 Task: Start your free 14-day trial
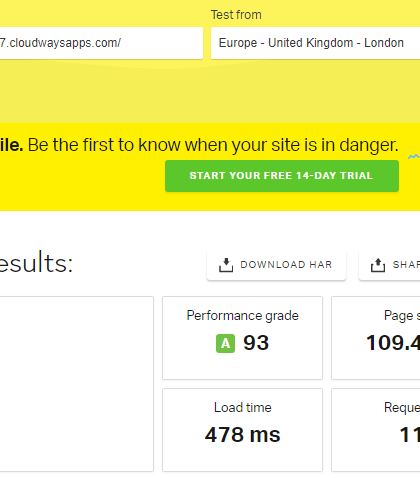point(282,176)
